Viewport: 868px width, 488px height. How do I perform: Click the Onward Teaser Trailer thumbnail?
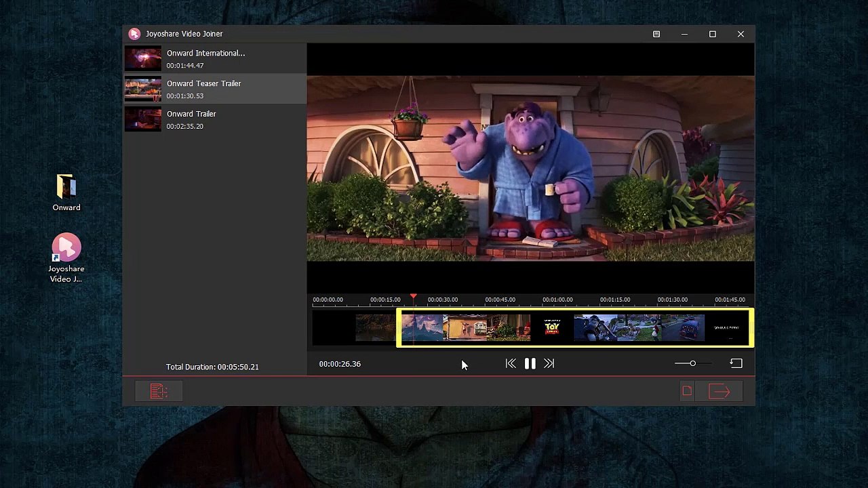[143, 89]
